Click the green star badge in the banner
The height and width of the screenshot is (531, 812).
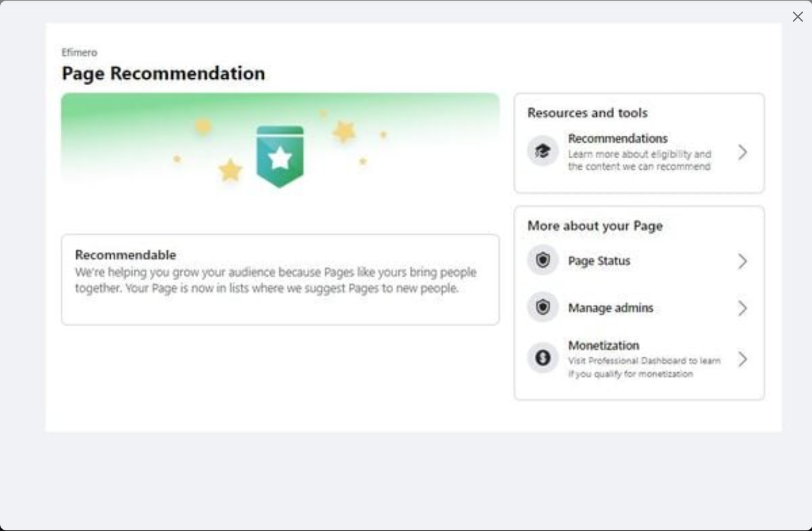(280, 156)
